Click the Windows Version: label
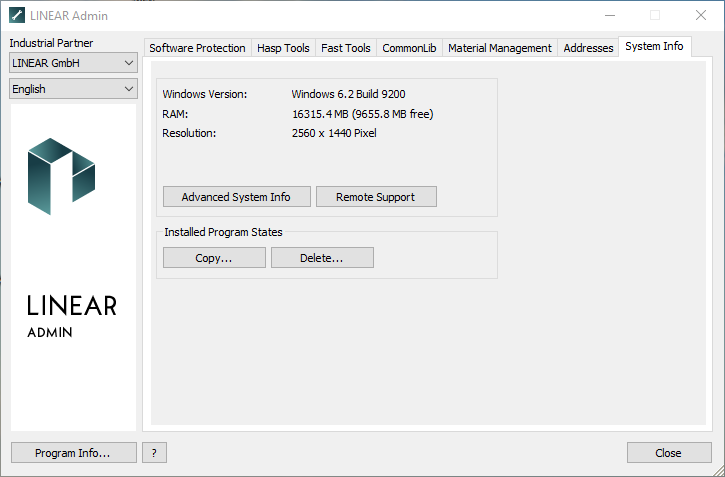Screen dimensions: 725x477 click(205, 94)
